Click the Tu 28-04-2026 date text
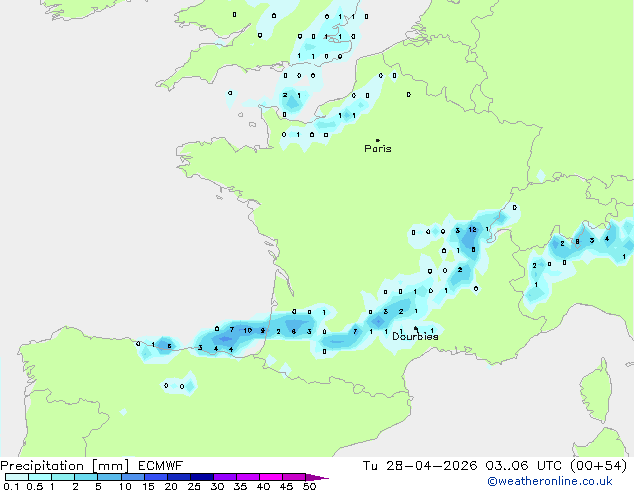 [x=420, y=466]
